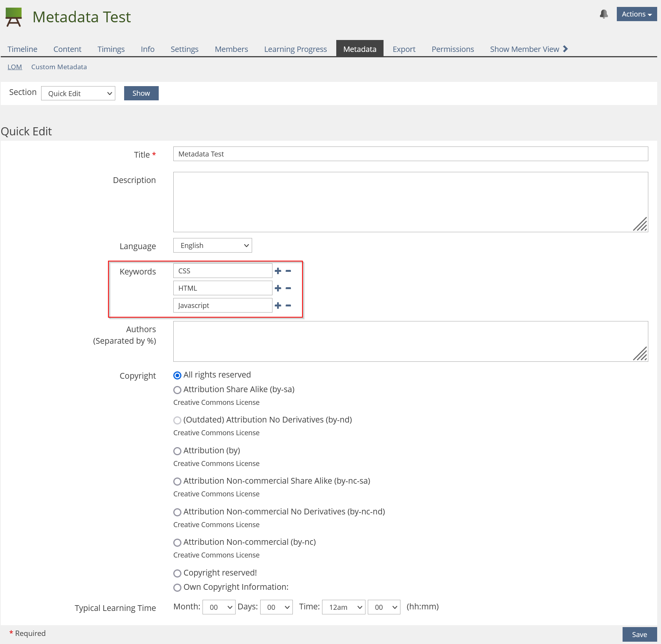Image resolution: width=661 pixels, height=644 pixels.
Task: Open the Actions dropdown menu
Action: 636,14
